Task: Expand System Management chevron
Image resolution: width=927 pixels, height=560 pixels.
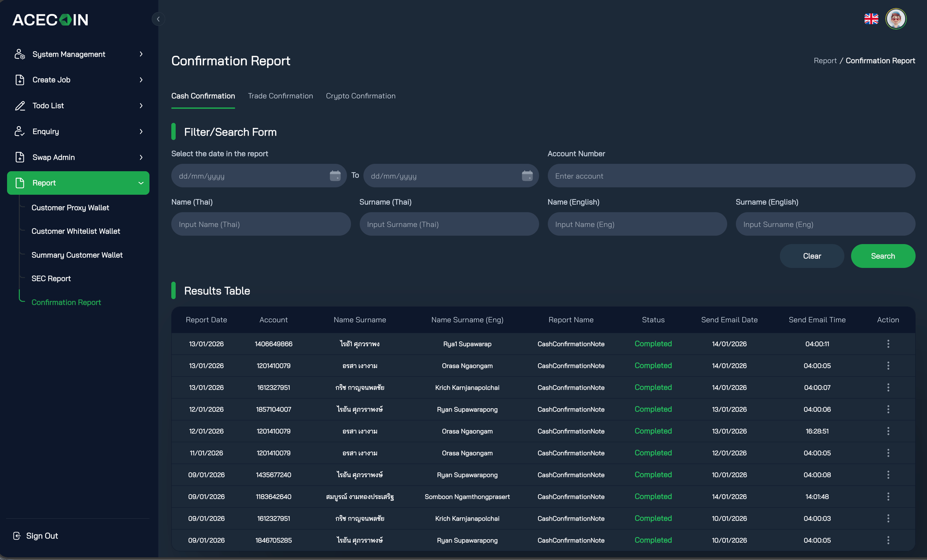Action: [141, 54]
